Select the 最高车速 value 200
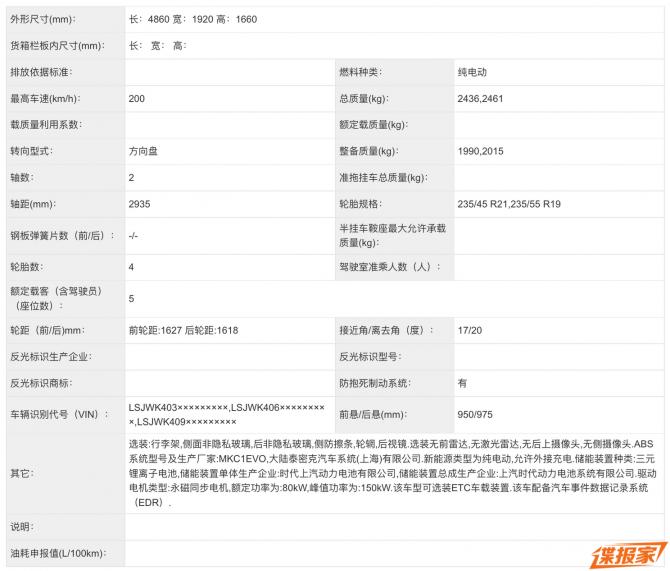Image resolution: width=670 pixels, height=571 pixels. coord(137,98)
